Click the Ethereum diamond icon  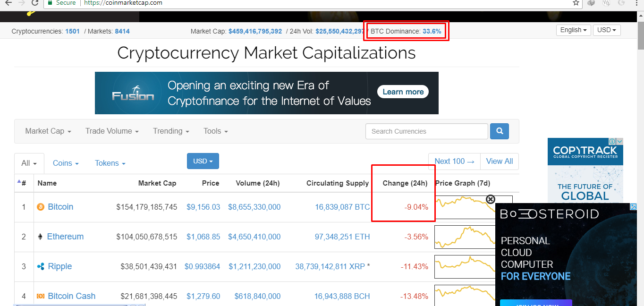pos(40,237)
